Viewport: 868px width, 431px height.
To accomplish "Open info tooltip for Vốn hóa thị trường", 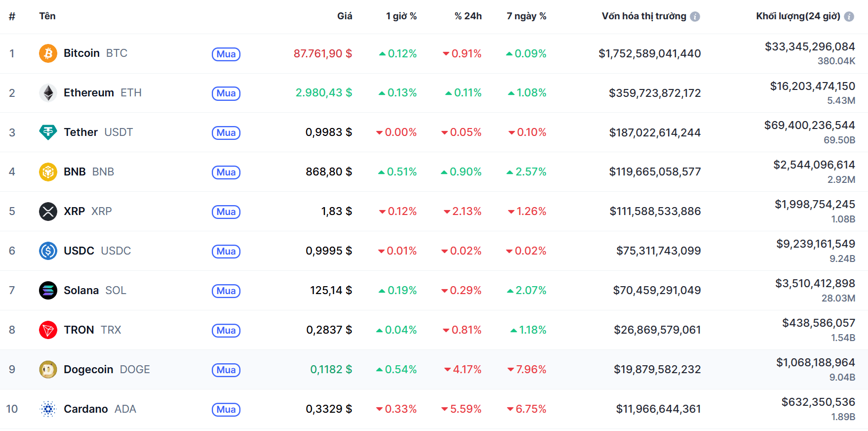I will coord(695,17).
